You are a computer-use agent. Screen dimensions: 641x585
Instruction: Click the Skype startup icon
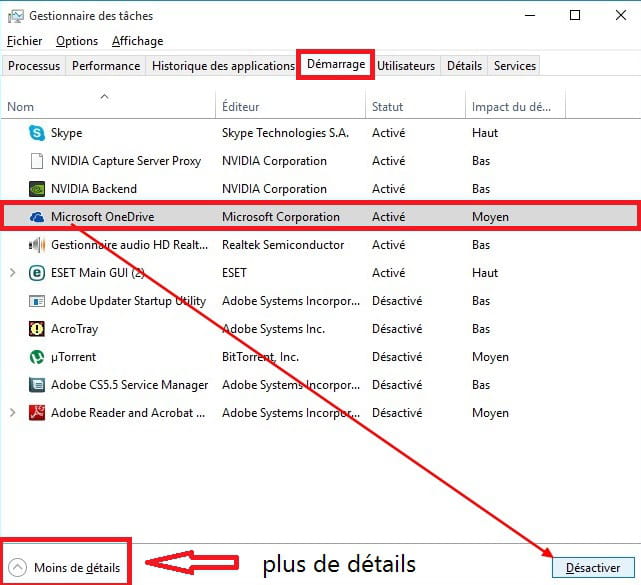pos(37,133)
